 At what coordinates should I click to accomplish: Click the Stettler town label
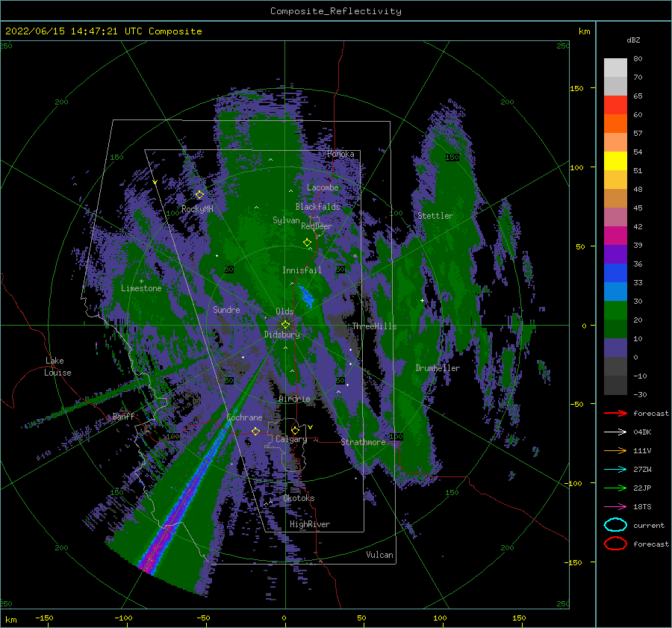435,216
